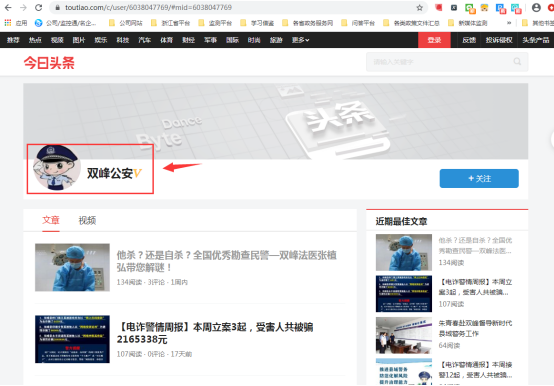Go to the 推荐 channel

click(13, 40)
